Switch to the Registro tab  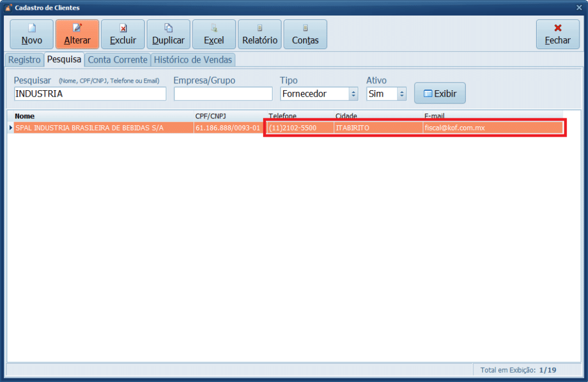click(x=24, y=60)
